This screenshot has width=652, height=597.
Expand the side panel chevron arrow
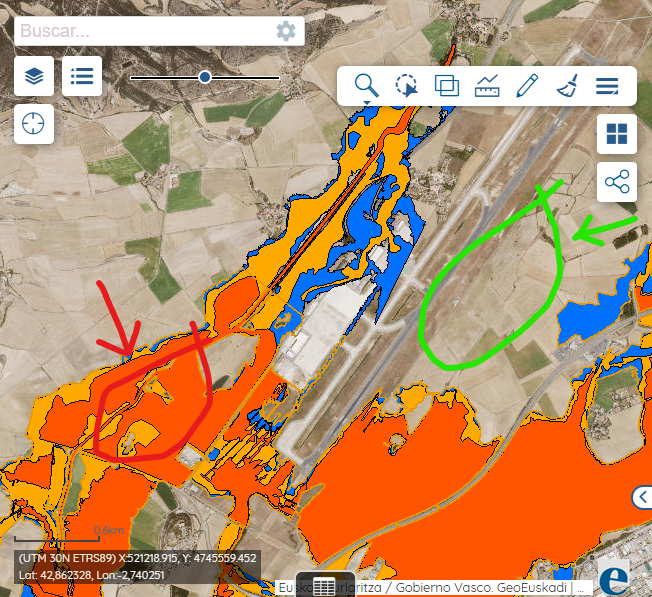click(x=643, y=497)
